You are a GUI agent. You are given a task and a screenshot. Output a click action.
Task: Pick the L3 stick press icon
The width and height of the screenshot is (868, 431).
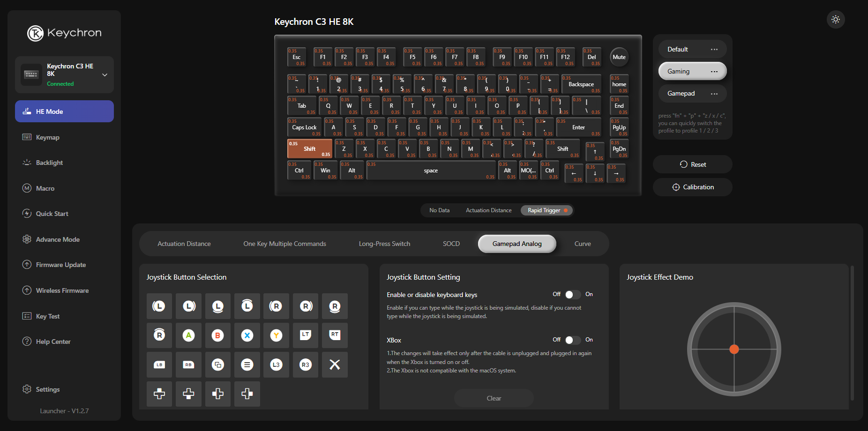tap(276, 364)
